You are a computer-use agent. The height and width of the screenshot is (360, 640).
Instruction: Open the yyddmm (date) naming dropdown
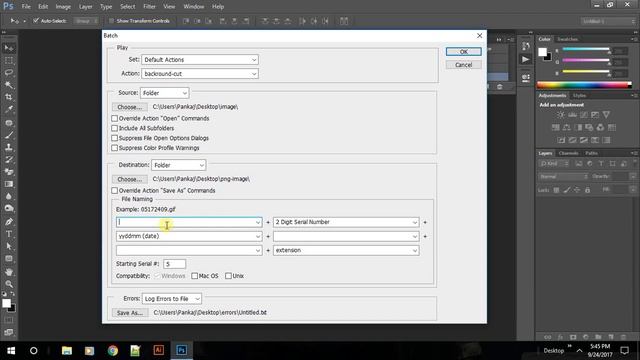click(x=189, y=236)
